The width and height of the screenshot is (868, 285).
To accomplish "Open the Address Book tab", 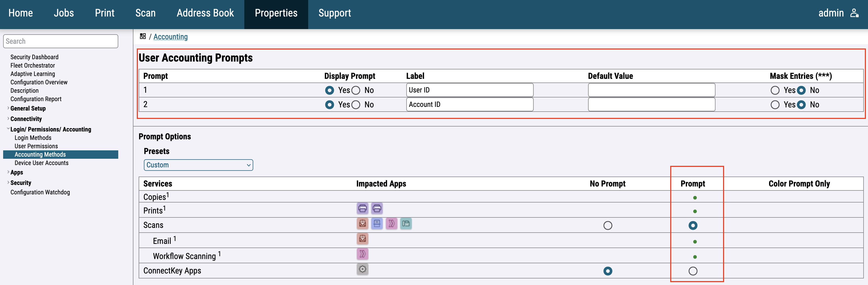I will [x=205, y=13].
